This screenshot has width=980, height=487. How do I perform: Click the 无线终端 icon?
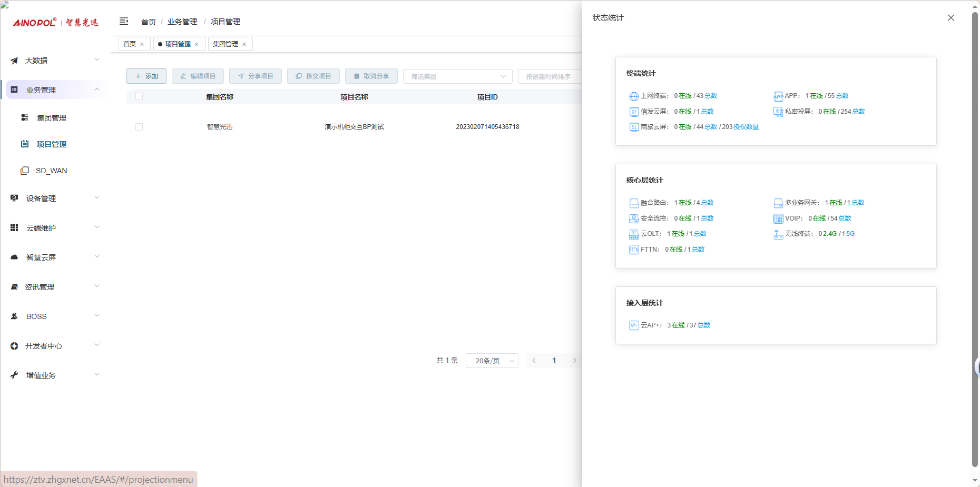coord(778,234)
